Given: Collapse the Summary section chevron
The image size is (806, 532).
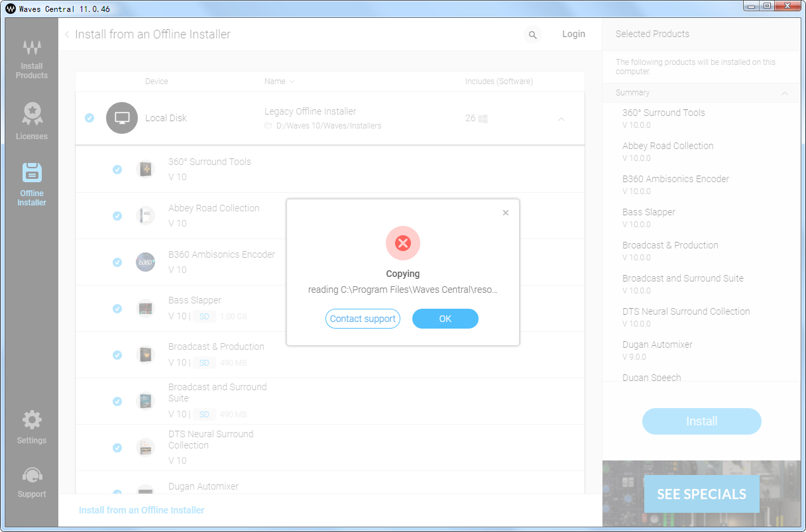Looking at the screenshot, I should [785, 93].
